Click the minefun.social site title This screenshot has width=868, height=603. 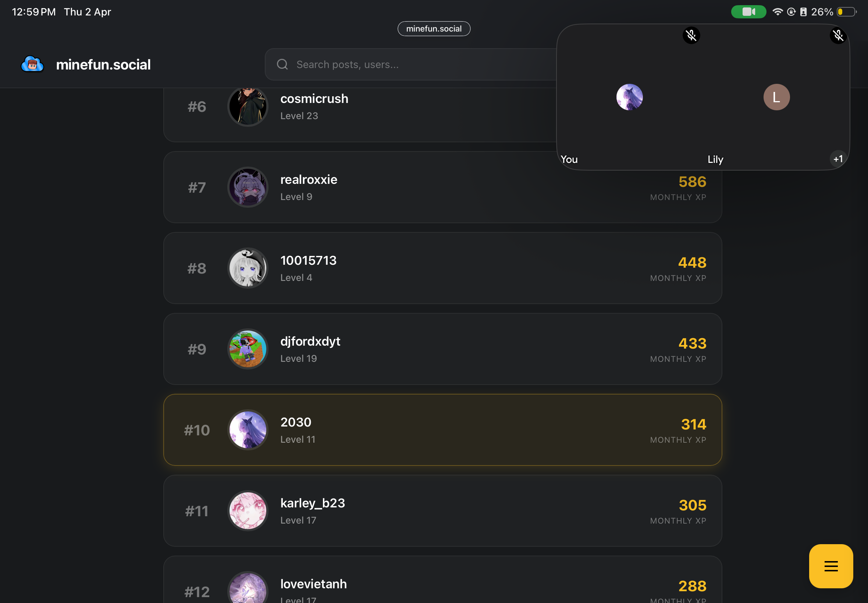[103, 65]
